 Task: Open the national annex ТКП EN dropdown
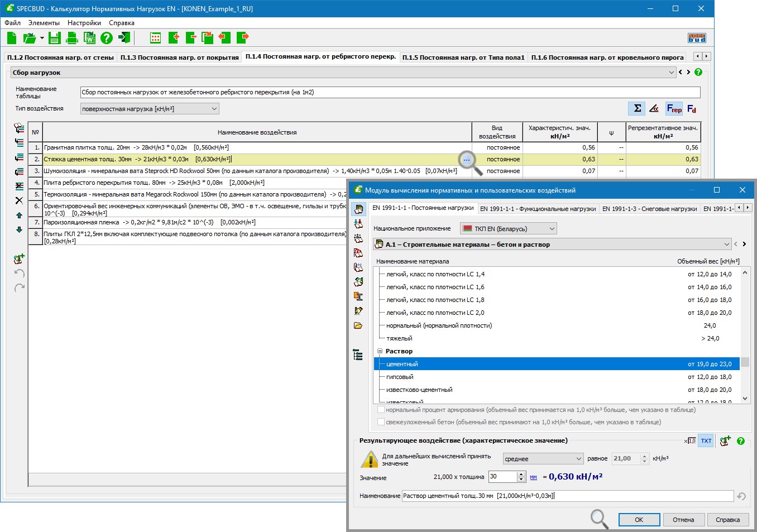552,229
